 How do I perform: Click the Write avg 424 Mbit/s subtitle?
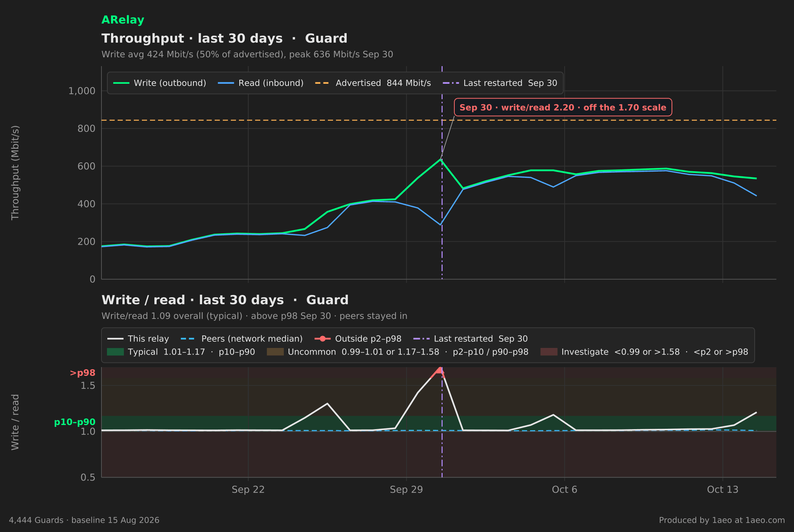247,54
